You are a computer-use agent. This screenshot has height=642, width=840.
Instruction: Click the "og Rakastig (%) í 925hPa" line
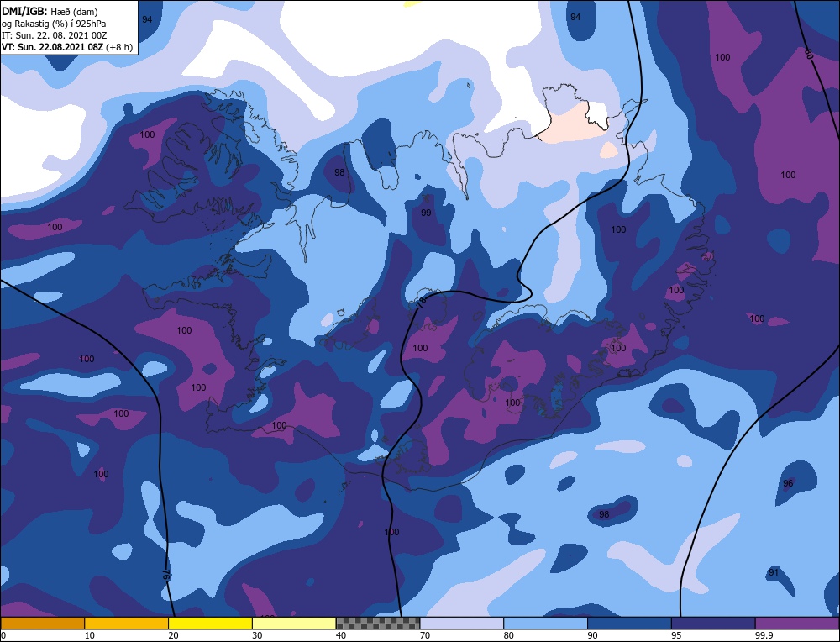tap(54, 24)
